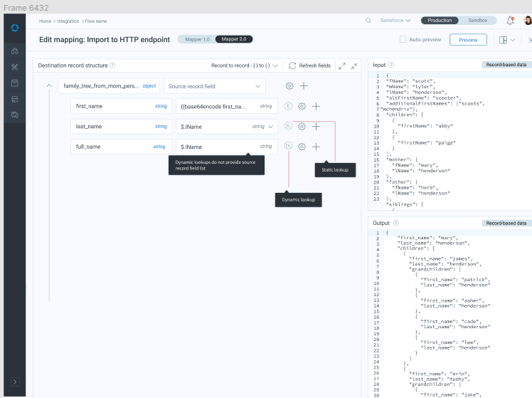Open the Tools icon in sidebar

14,67
